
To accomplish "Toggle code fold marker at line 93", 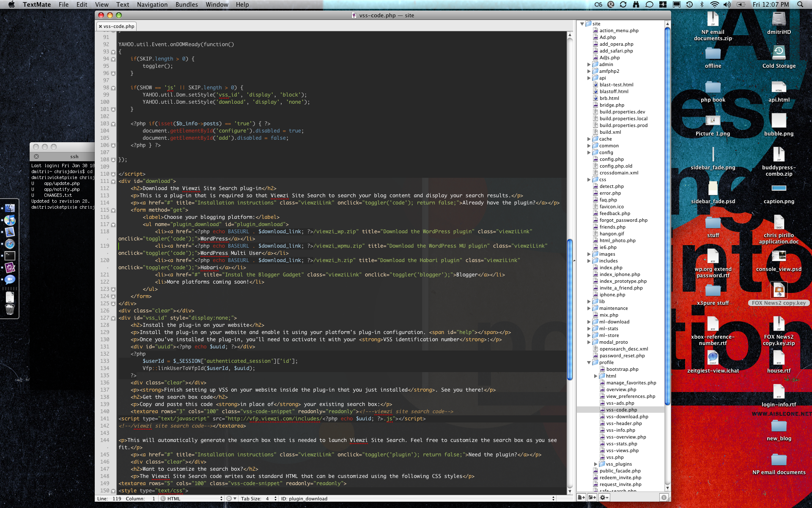I will (x=113, y=52).
